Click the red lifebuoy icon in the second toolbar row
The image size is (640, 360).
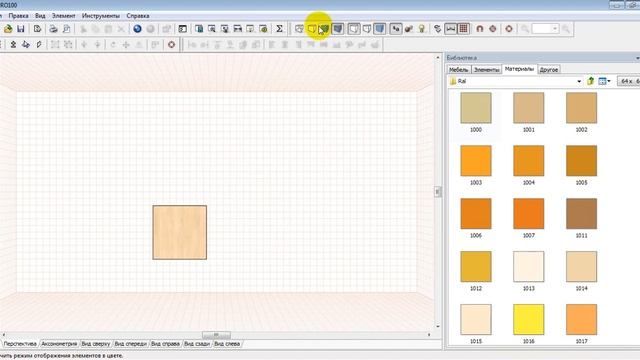[171, 44]
